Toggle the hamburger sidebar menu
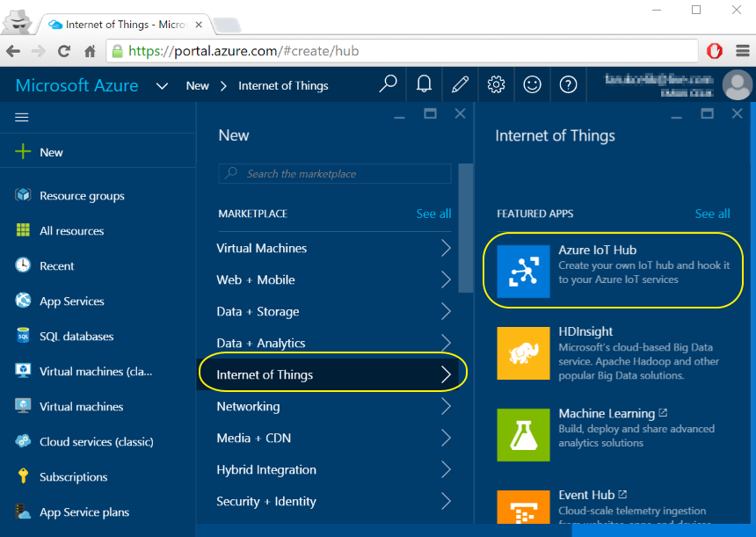Viewport: 756px width, 537px height. coord(22,117)
